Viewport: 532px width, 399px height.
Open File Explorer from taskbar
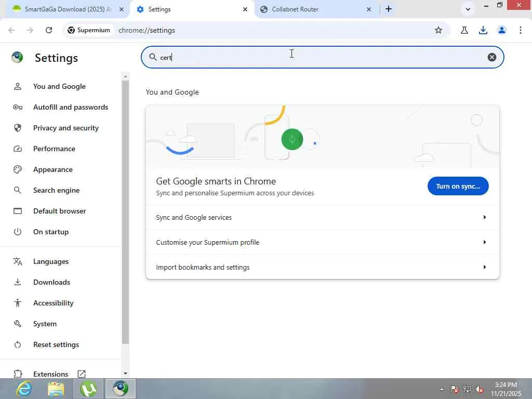(56, 389)
